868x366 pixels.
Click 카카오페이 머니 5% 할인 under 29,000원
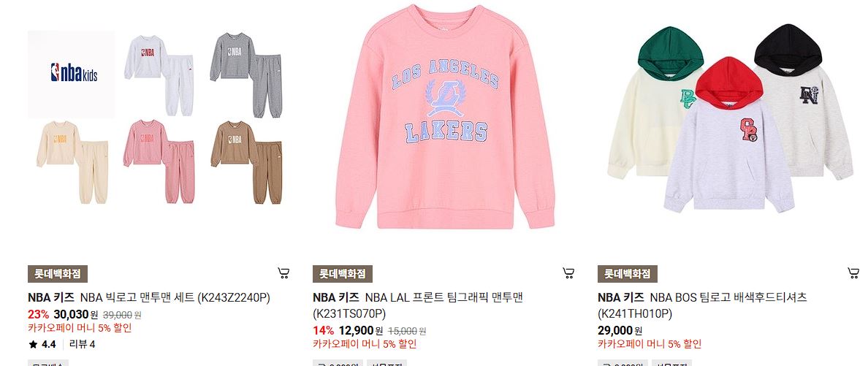coord(650,344)
